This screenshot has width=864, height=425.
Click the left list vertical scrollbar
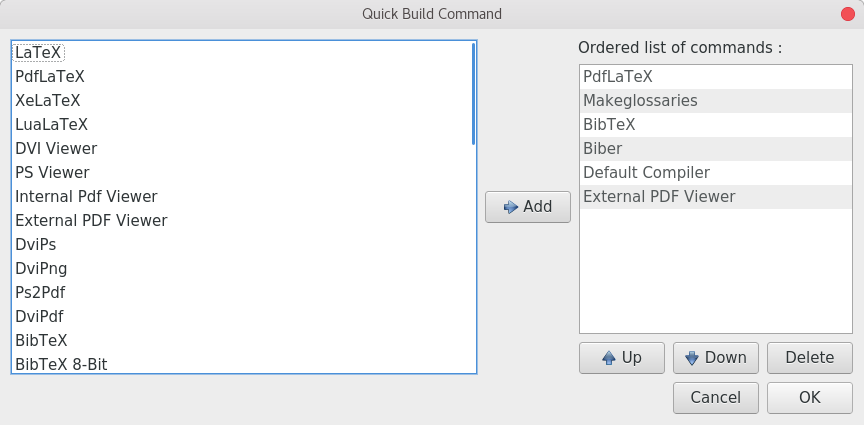pyautogui.click(x=474, y=94)
